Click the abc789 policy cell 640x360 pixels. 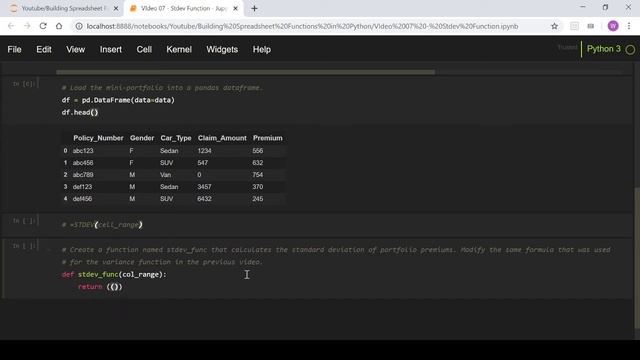[83, 175]
